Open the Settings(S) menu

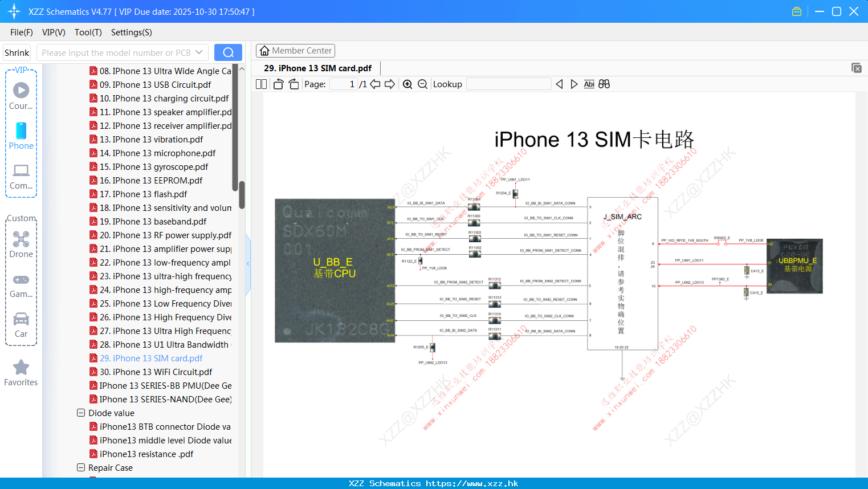pos(132,32)
